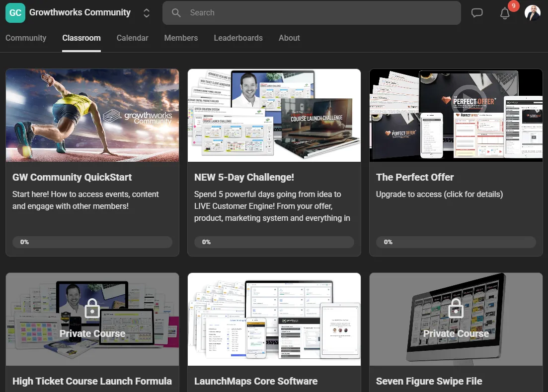Click the GW Community QuickStart runner thumbnail
Viewport: 548px width, 392px height.
coord(92,115)
